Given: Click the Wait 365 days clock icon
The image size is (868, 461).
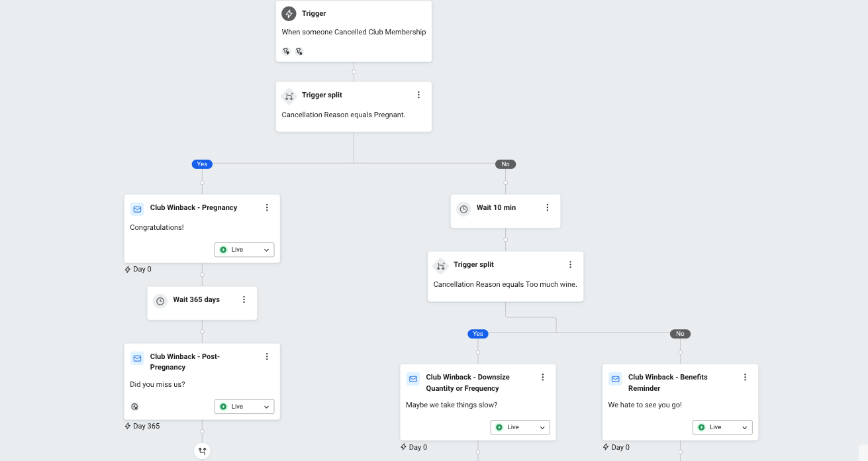Looking at the screenshot, I should [160, 301].
